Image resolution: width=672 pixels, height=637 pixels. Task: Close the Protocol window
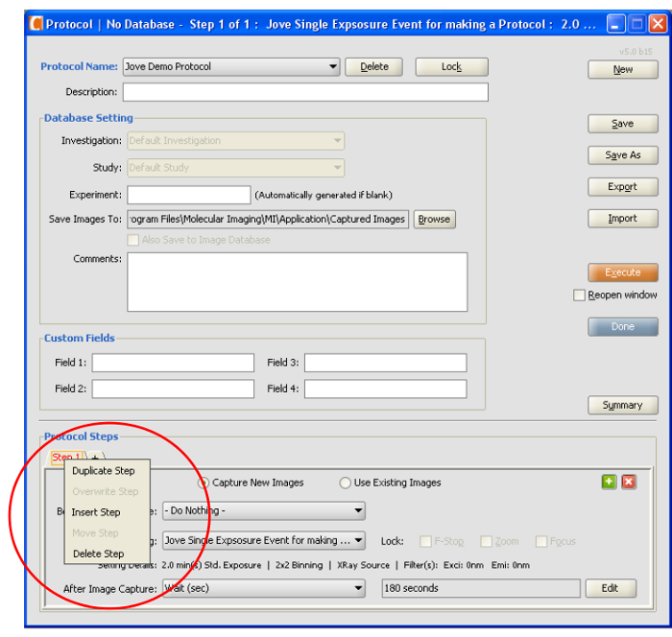click(659, 24)
